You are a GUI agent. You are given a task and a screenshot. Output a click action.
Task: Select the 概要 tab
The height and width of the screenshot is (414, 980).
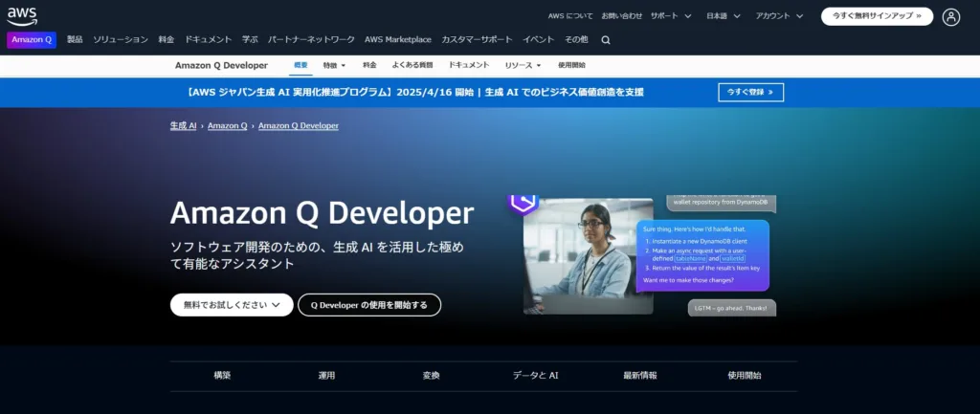pyautogui.click(x=301, y=65)
